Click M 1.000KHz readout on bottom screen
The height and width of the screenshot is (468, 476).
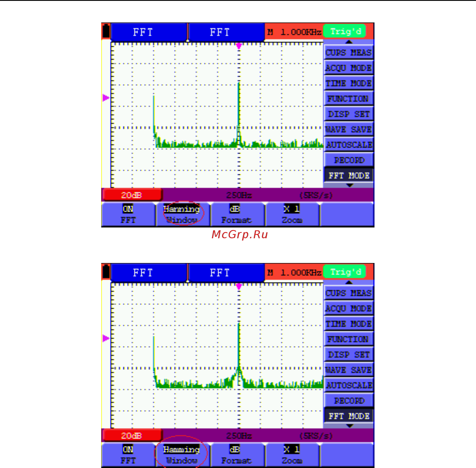pos(294,273)
